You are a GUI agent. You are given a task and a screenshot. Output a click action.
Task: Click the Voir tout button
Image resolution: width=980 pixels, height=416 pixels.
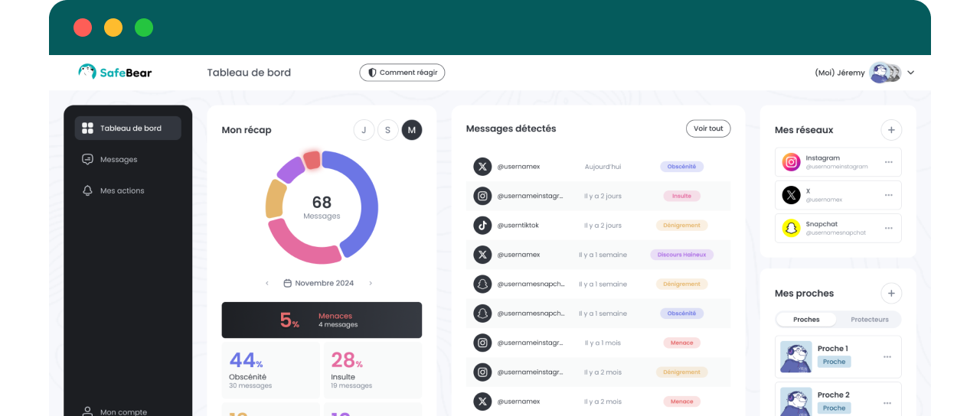[708, 128]
